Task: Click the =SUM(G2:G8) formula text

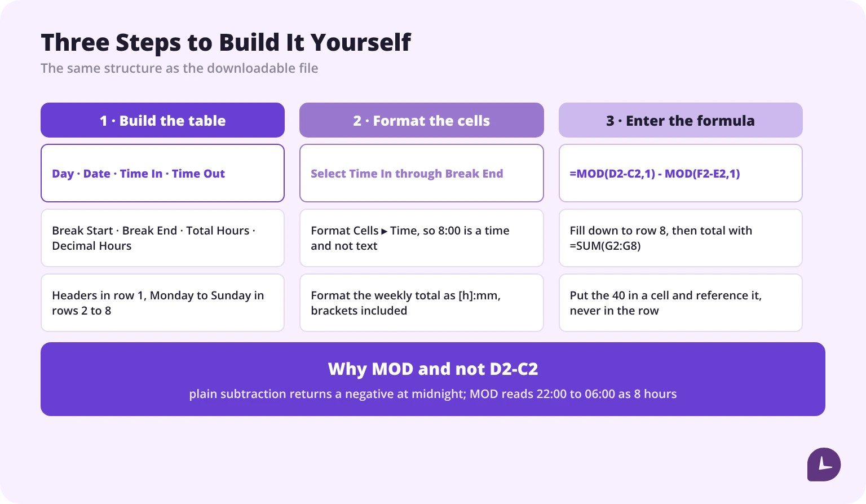Action: 606,246
